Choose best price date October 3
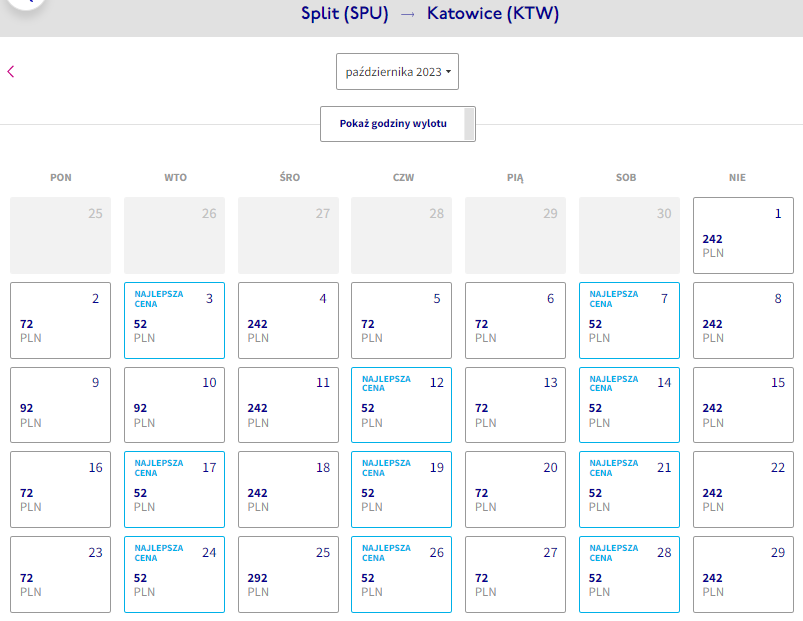This screenshot has height=621, width=803. click(174, 320)
